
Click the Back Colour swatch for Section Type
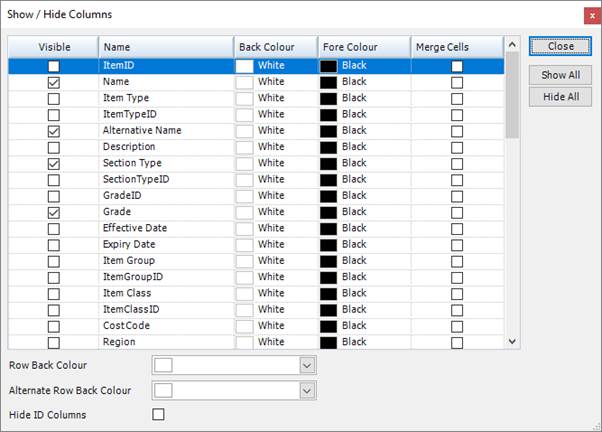(245, 163)
